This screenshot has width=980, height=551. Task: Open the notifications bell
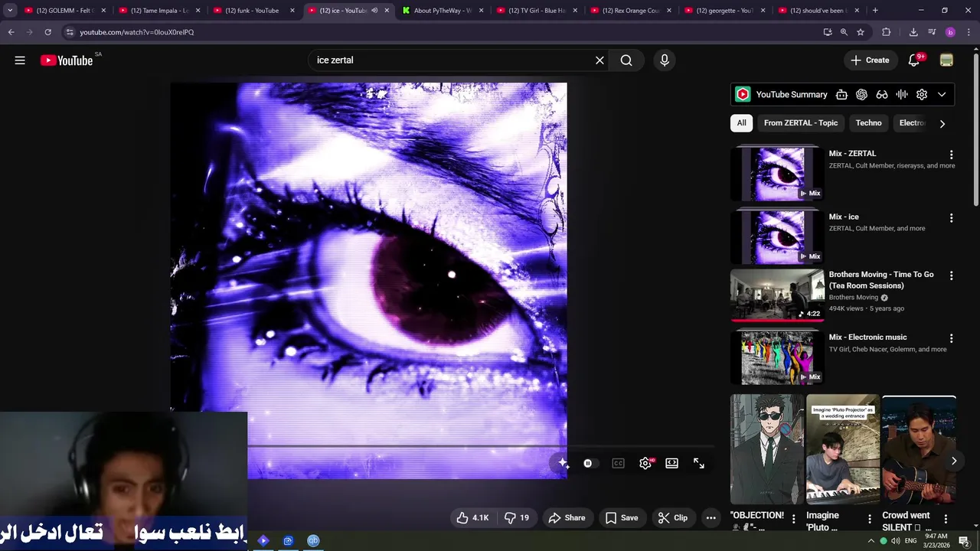coord(913,60)
